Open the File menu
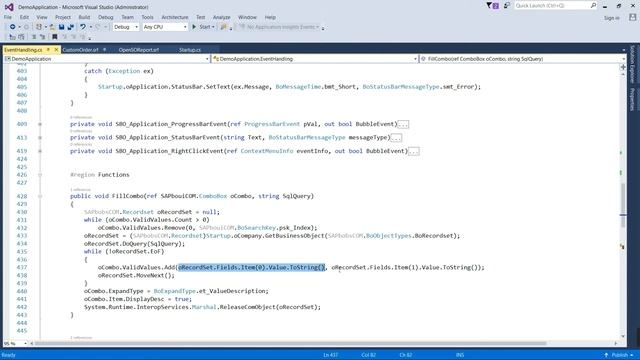640x360 pixels. click(8, 17)
